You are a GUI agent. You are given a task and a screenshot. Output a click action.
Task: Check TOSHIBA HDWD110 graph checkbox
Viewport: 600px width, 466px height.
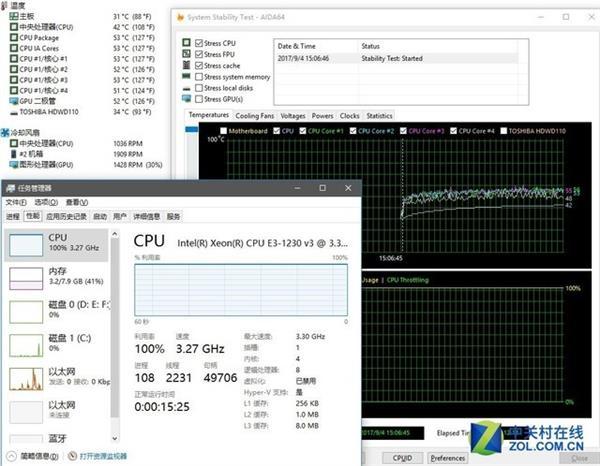[504, 131]
